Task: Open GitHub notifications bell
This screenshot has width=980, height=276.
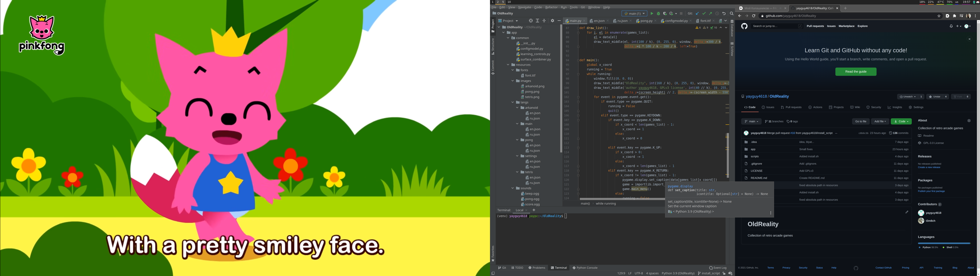Action: 951,26
